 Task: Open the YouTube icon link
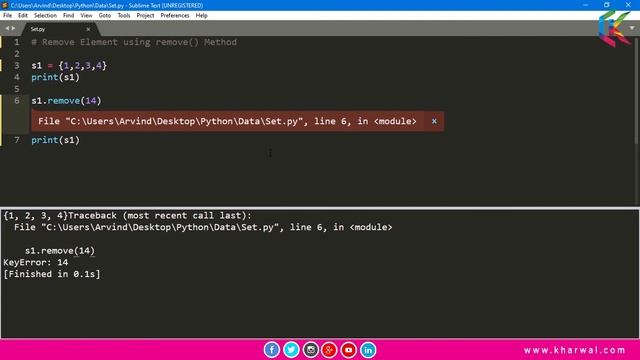(349, 350)
